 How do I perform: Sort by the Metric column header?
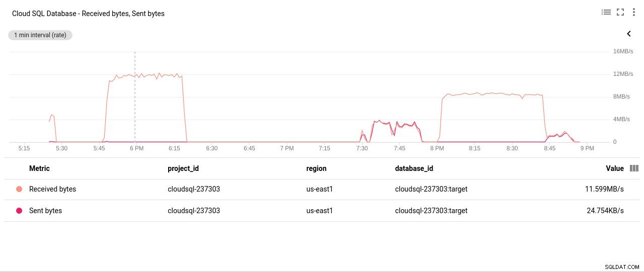tap(39, 168)
